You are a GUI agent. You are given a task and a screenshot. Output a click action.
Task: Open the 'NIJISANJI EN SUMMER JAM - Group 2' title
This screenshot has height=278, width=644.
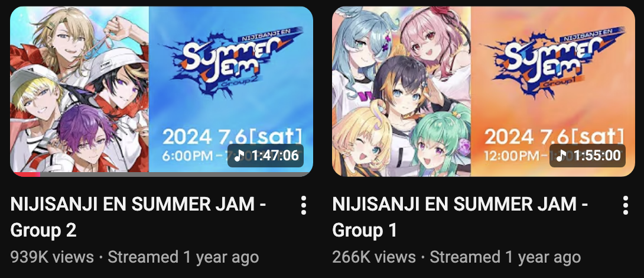[x=138, y=216]
